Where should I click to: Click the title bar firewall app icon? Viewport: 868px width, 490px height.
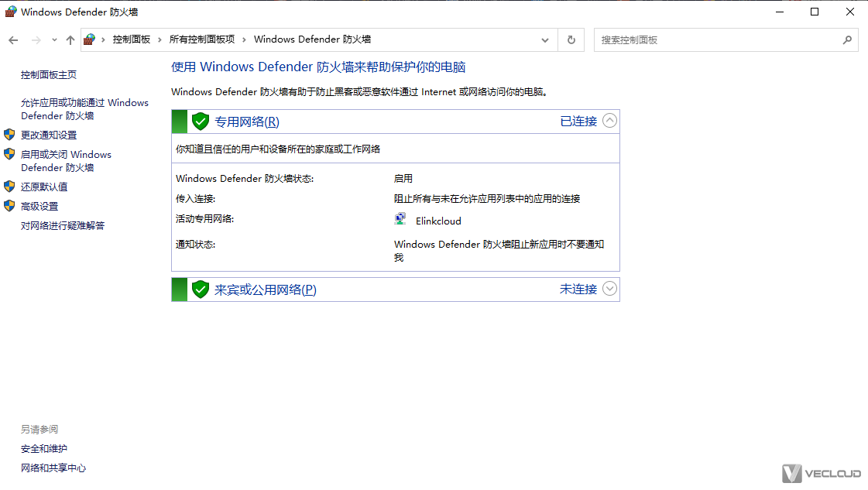[x=11, y=12]
